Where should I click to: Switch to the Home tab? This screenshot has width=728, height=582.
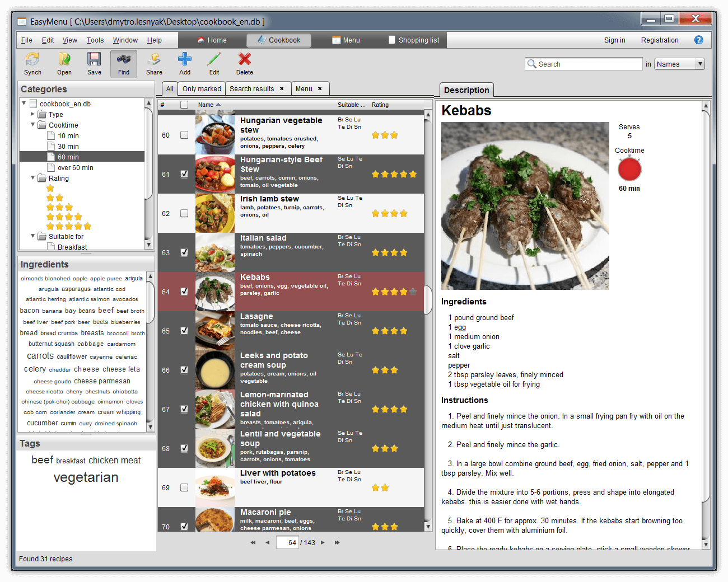coord(212,40)
